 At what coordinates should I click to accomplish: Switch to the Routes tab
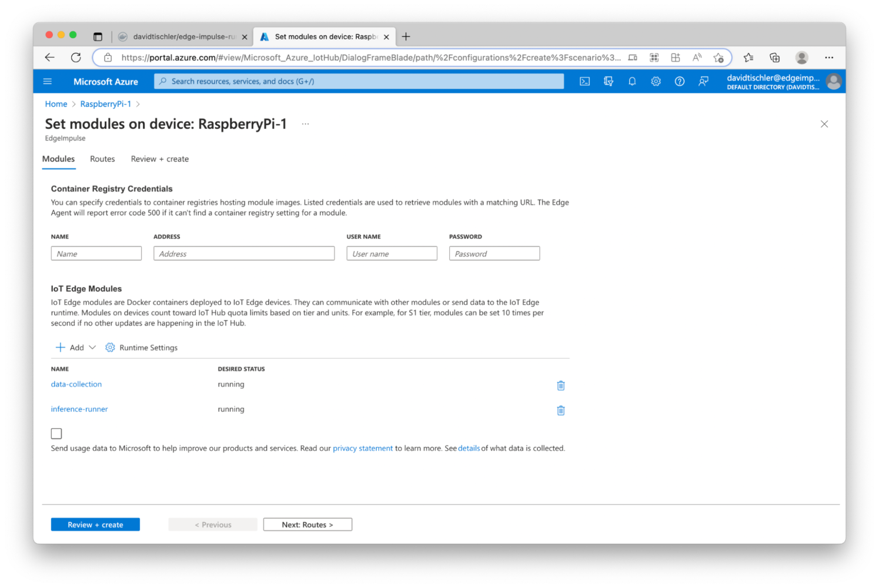pyautogui.click(x=102, y=159)
